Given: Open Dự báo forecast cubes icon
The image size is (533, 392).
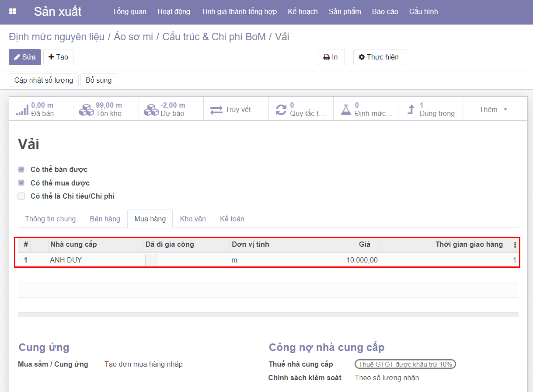Looking at the screenshot, I should coord(151,109).
